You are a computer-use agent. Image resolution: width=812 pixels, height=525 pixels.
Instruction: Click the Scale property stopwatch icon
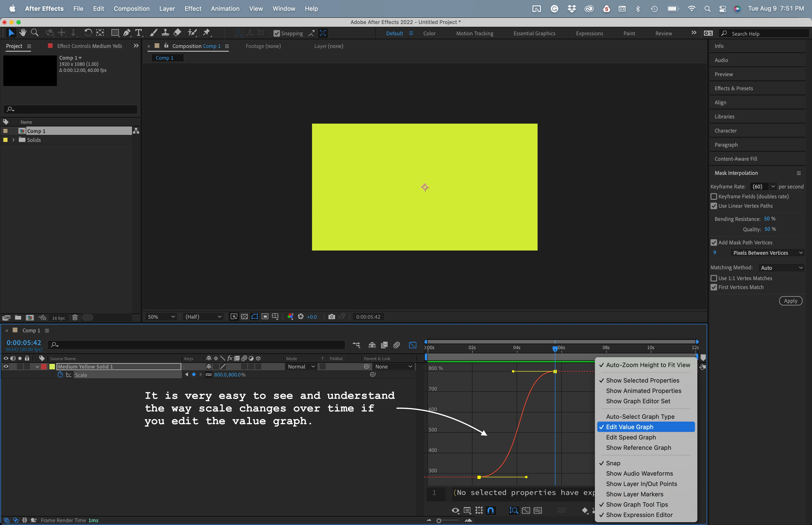pyautogui.click(x=60, y=375)
